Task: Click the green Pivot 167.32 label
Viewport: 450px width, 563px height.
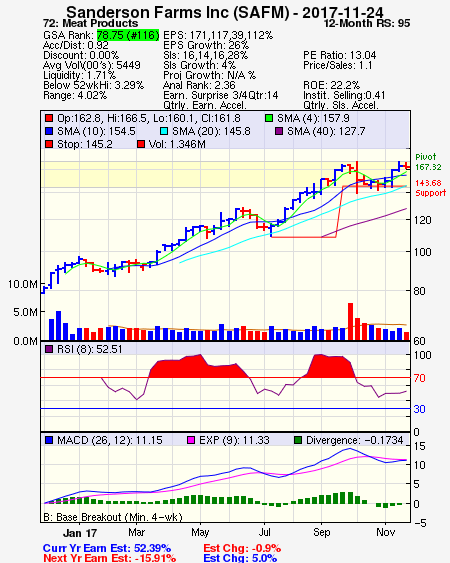Action: pos(428,162)
